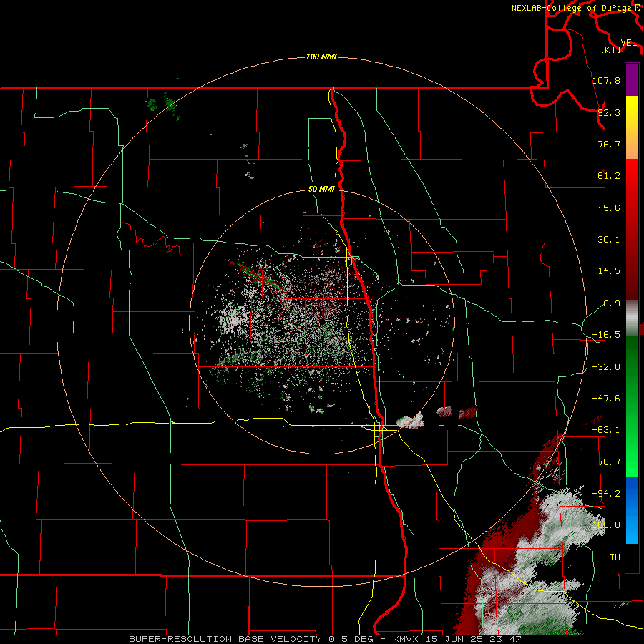Click the 45.6 scale value
Image resolution: width=644 pixels, height=644 pixels.
click(609, 208)
